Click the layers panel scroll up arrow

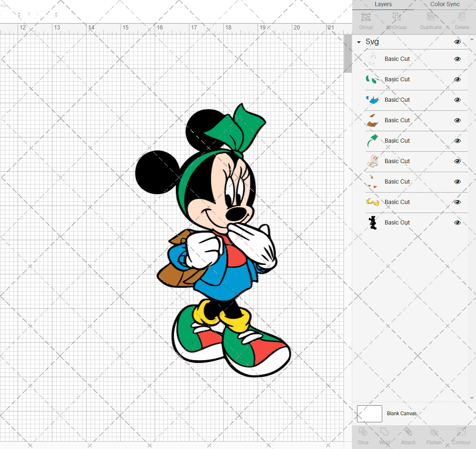pos(471,39)
